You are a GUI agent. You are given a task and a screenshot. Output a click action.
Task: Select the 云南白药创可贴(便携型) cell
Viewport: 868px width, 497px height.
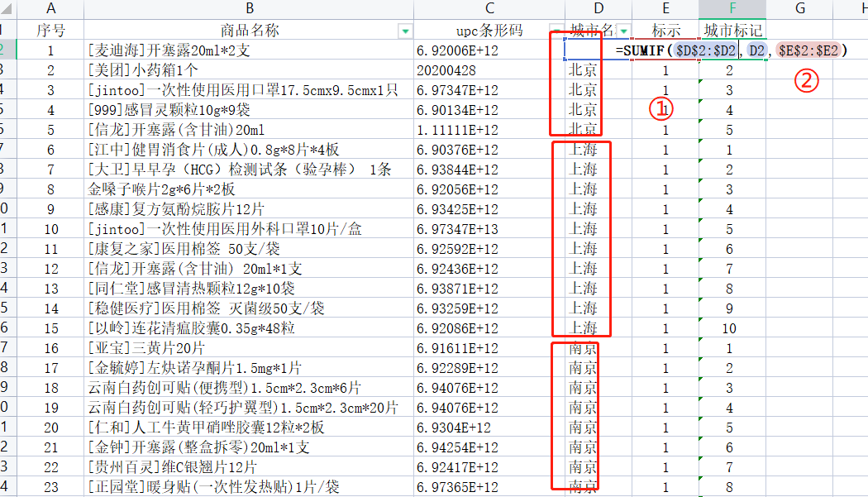pos(249,389)
